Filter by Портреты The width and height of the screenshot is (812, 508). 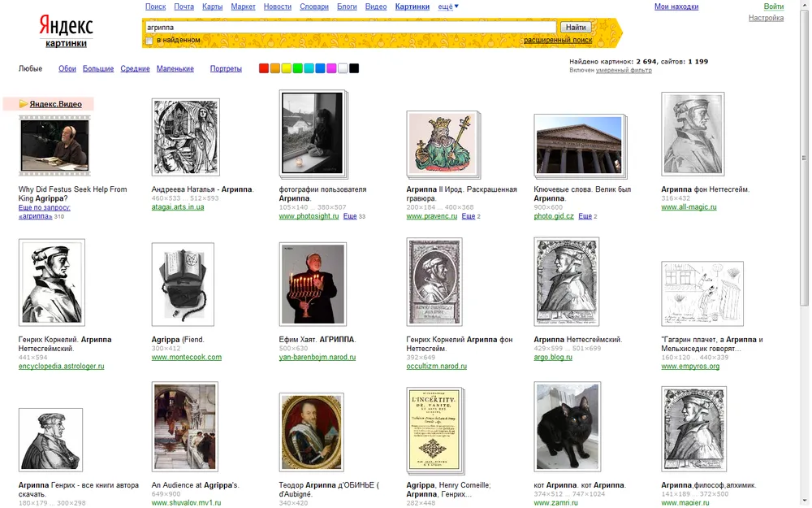tap(226, 68)
